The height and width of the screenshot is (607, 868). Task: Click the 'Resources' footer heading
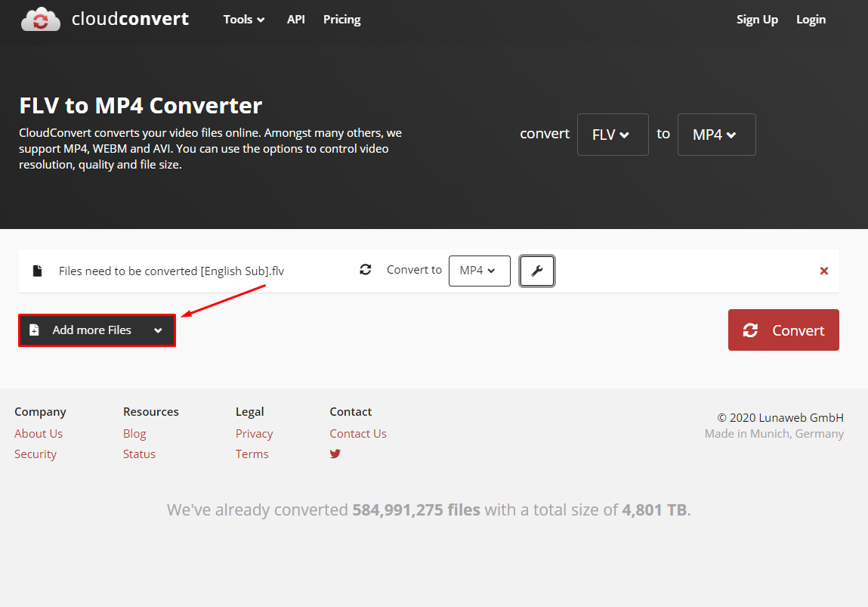[150, 411]
